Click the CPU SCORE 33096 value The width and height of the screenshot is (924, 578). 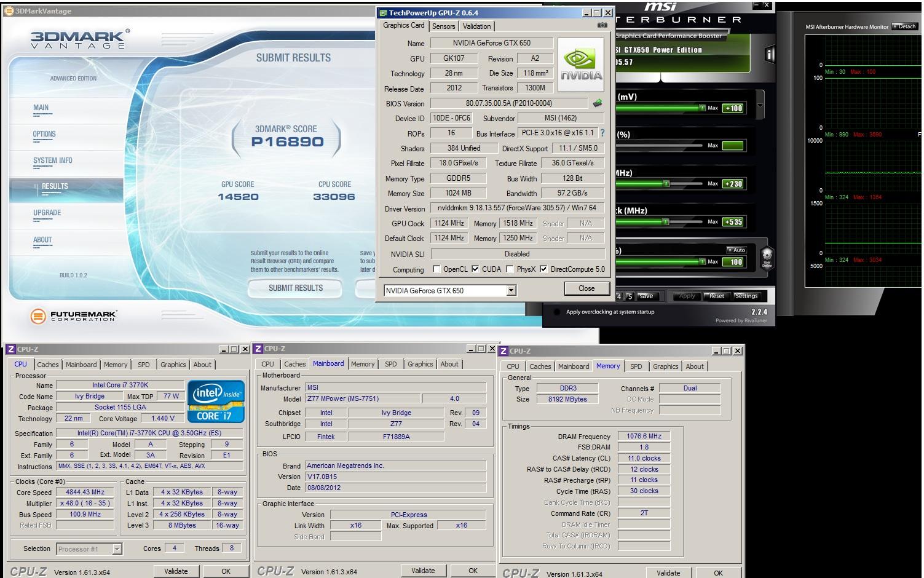pos(334,197)
